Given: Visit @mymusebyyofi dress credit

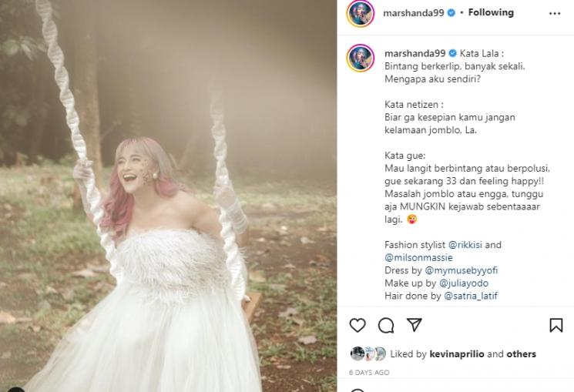Looking at the screenshot, I should [x=461, y=270].
